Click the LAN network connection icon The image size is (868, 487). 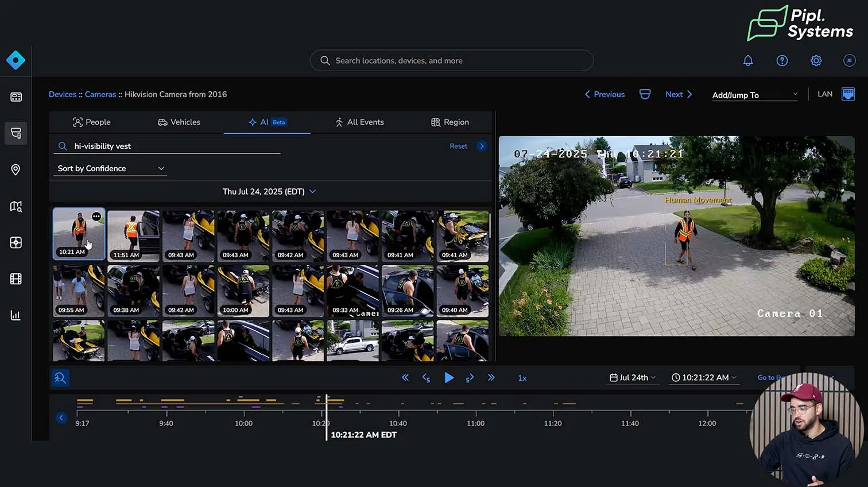[848, 94]
